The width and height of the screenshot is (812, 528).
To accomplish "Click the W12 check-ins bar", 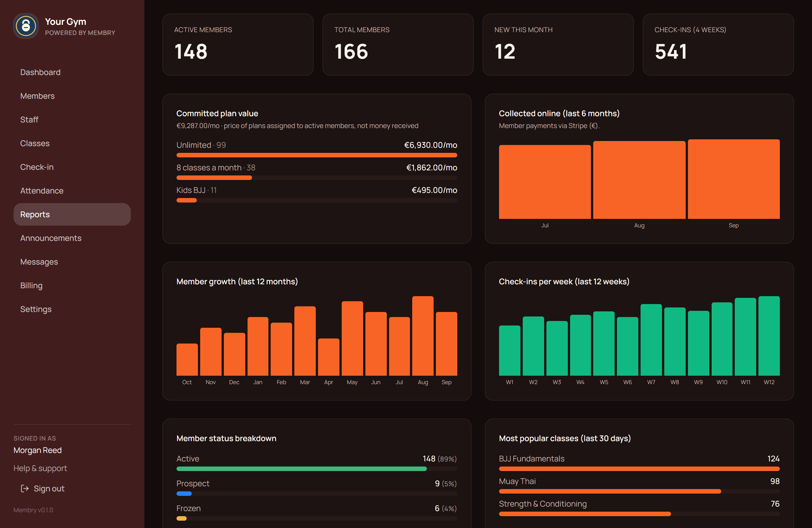I will click(769, 336).
